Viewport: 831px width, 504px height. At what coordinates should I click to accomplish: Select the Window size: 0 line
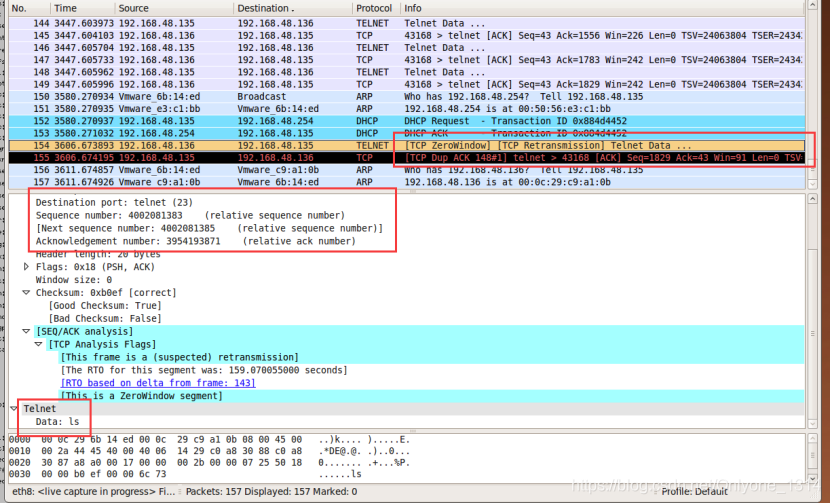point(74,280)
